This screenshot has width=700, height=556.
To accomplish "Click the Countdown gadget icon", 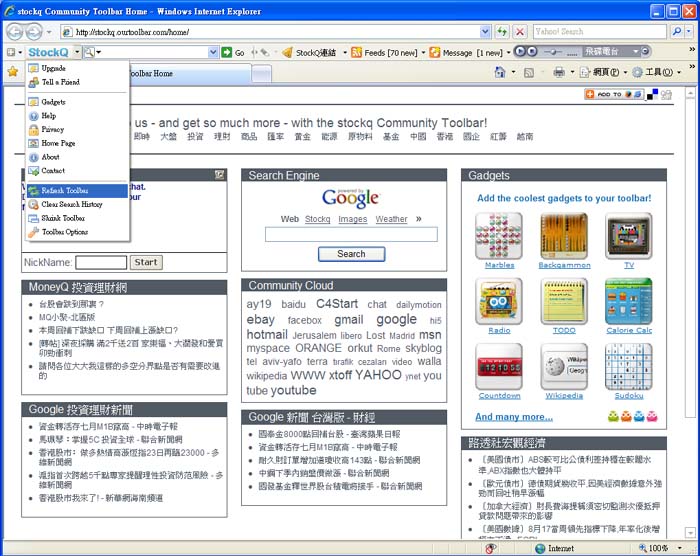I will pyautogui.click(x=499, y=367).
